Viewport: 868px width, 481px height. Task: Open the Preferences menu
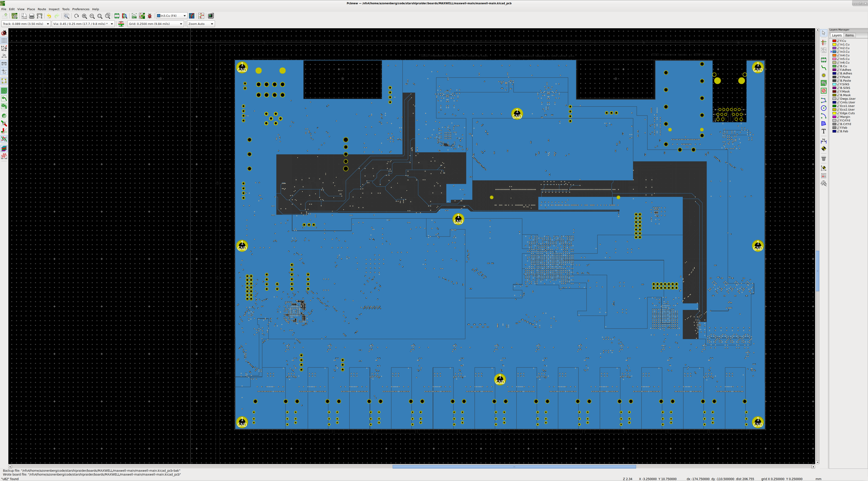click(x=80, y=9)
